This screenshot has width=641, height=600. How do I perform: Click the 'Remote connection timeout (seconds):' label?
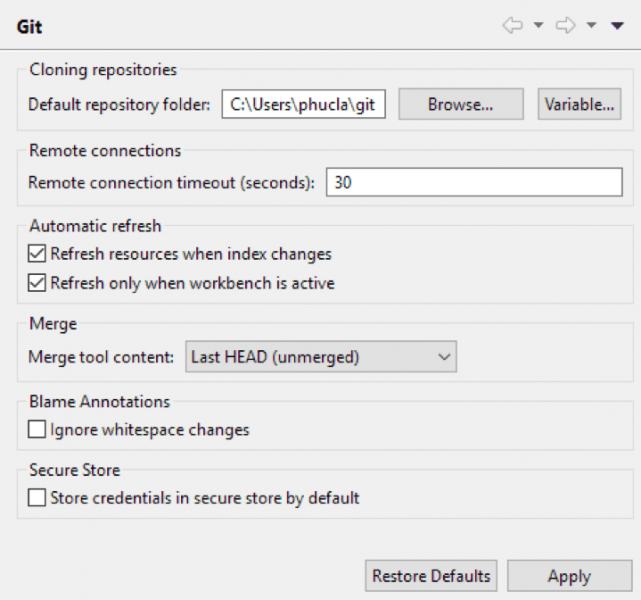click(172, 183)
